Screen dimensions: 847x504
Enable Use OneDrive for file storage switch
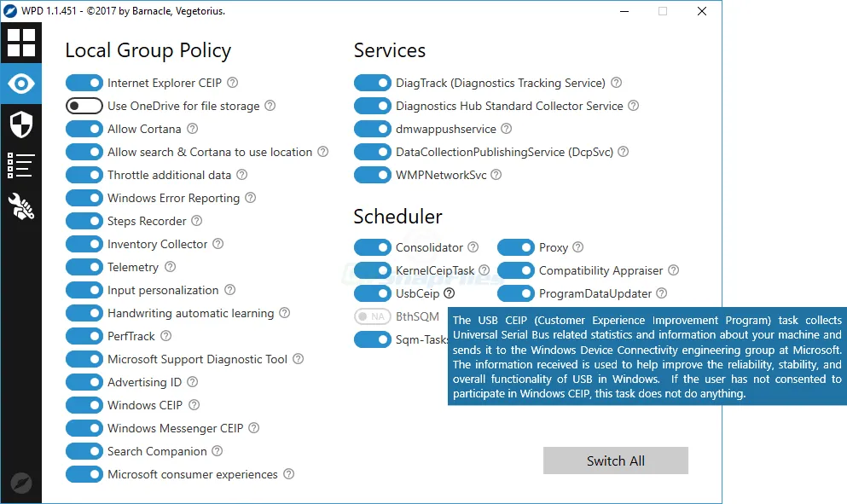click(84, 106)
